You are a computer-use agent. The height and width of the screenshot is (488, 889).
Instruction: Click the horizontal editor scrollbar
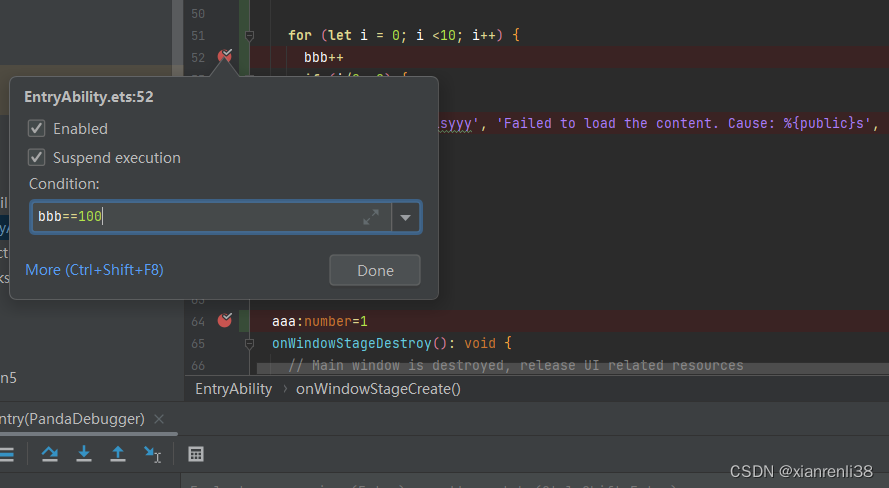573,368
